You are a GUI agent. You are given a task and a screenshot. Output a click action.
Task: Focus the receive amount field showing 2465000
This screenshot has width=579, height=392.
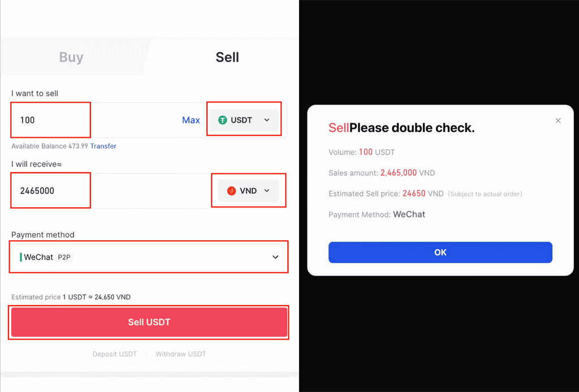point(50,191)
